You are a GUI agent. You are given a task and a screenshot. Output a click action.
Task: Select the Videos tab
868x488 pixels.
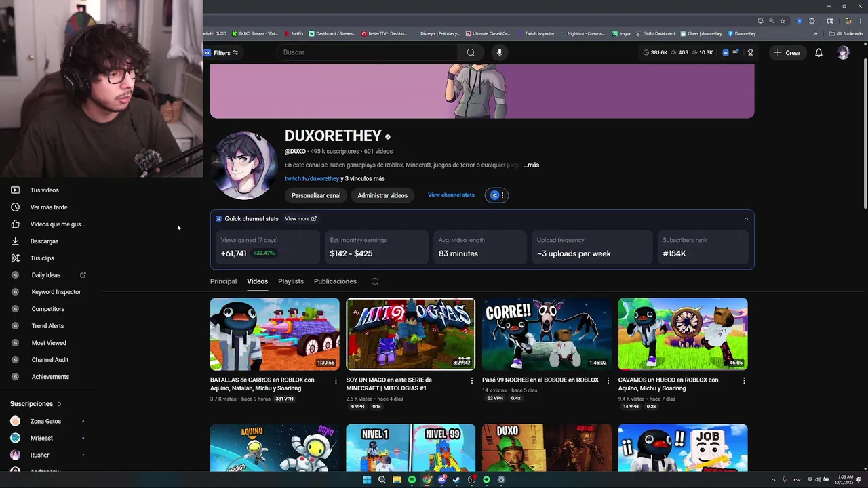[257, 281]
